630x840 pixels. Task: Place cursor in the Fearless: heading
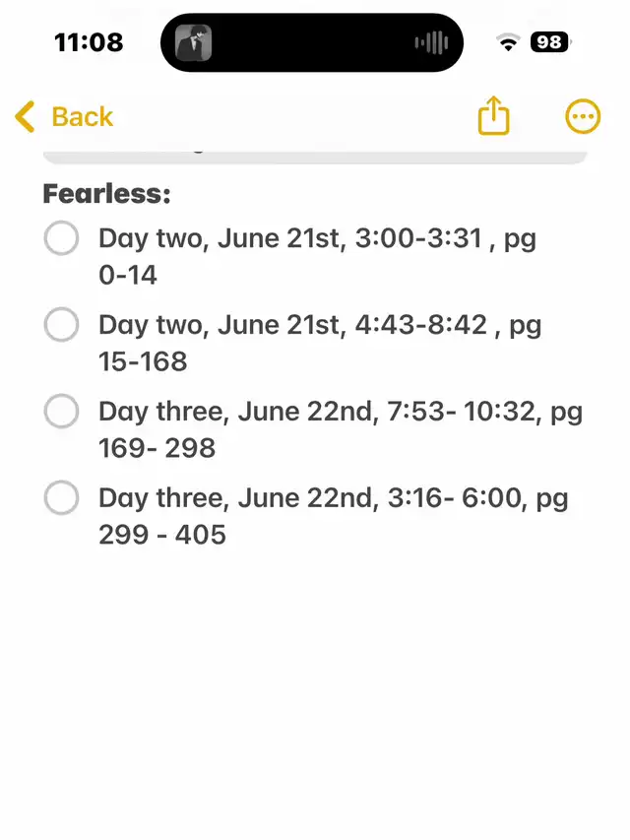coord(106,193)
